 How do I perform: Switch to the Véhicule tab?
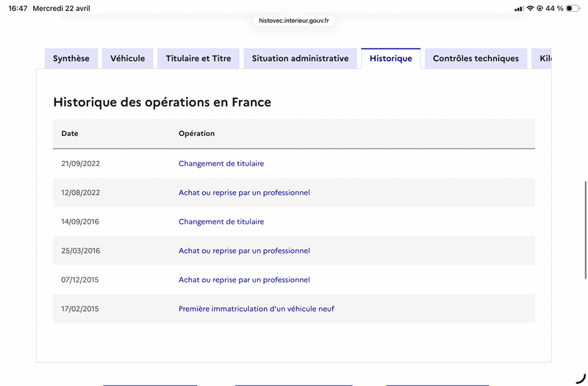[x=127, y=59]
